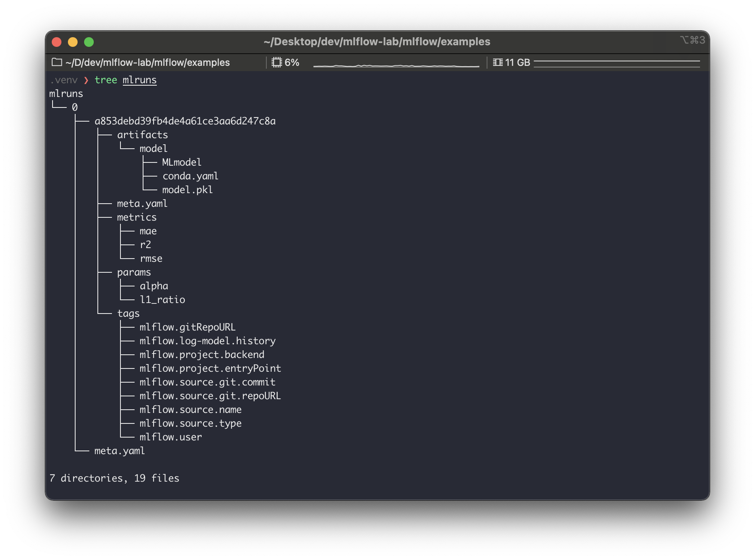Click the 'model' directory entry
Viewport: 755px width, 560px height.
(x=154, y=149)
